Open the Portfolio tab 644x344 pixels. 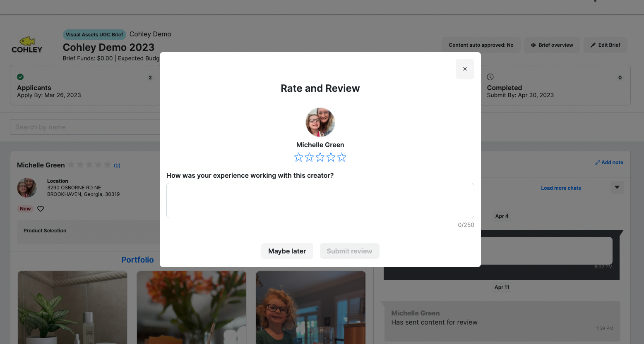137,260
